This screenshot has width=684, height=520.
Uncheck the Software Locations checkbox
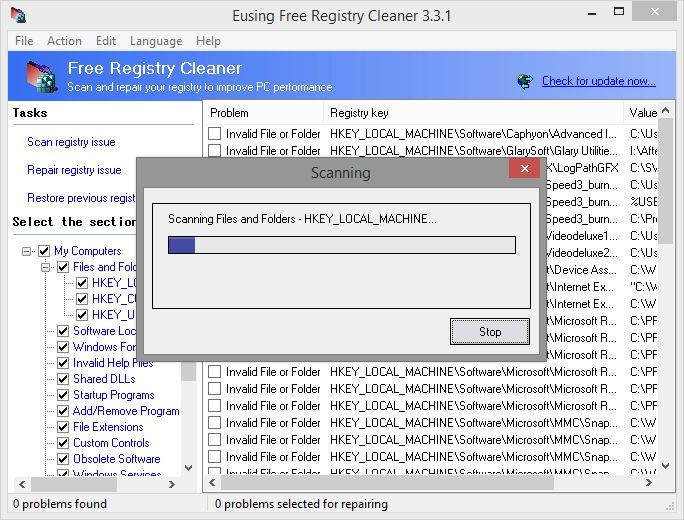click(x=63, y=331)
